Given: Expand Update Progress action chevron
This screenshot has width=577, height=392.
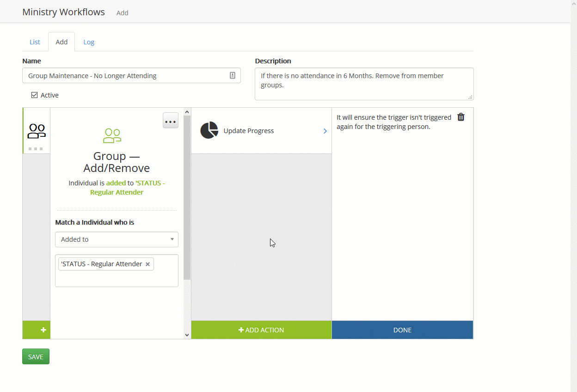Looking at the screenshot, I should click(325, 131).
